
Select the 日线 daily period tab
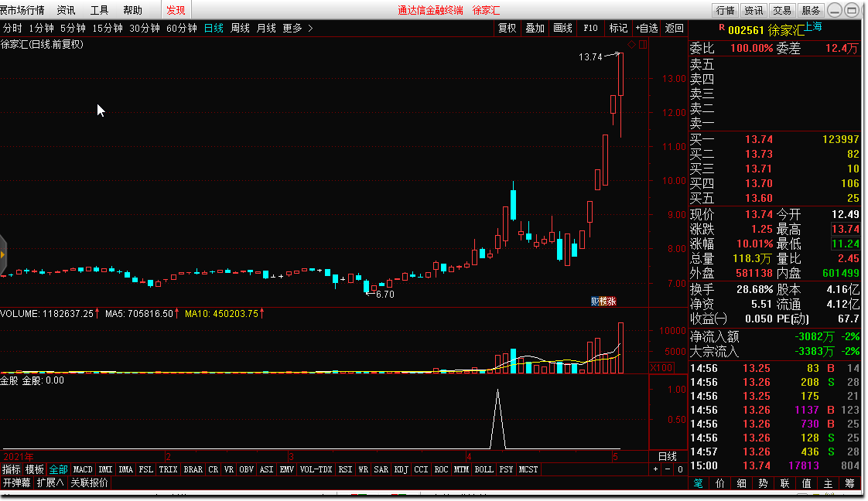pos(214,28)
